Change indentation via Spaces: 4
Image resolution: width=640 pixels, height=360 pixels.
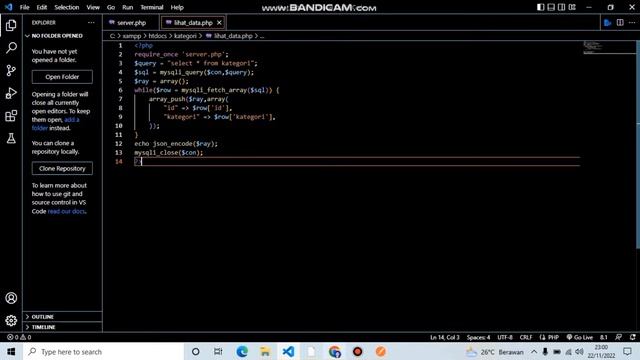coord(478,337)
